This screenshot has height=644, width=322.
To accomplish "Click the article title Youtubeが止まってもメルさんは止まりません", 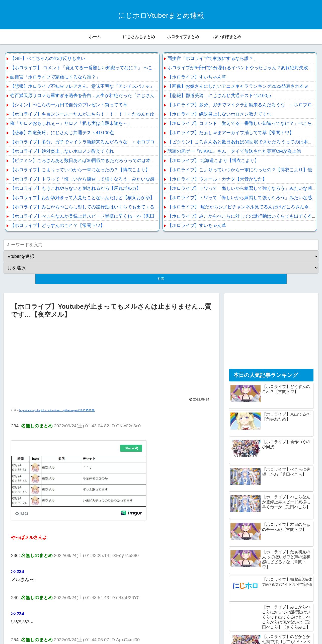I will pyautogui.click(x=111, y=310).
